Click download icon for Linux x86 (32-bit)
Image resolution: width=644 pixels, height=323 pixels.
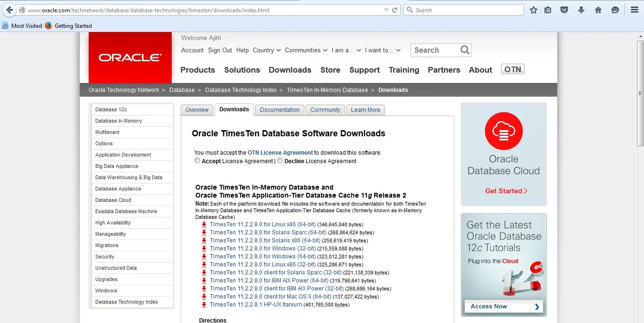pyautogui.click(x=204, y=265)
